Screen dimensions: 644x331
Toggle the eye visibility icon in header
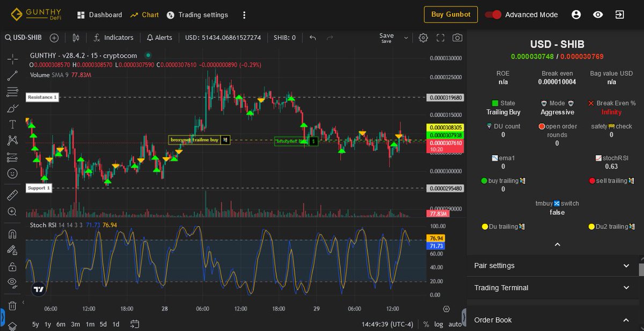tap(598, 15)
